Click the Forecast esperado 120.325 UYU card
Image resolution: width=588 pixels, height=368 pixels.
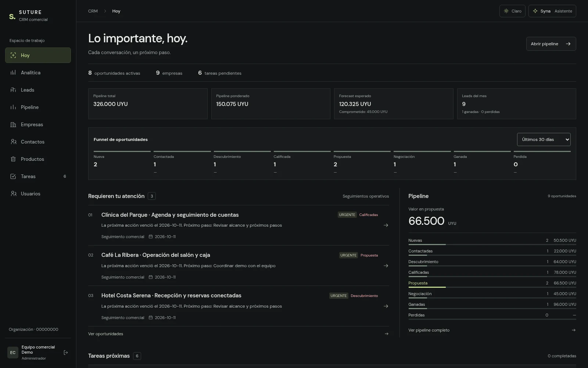click(x=394, y=104)
